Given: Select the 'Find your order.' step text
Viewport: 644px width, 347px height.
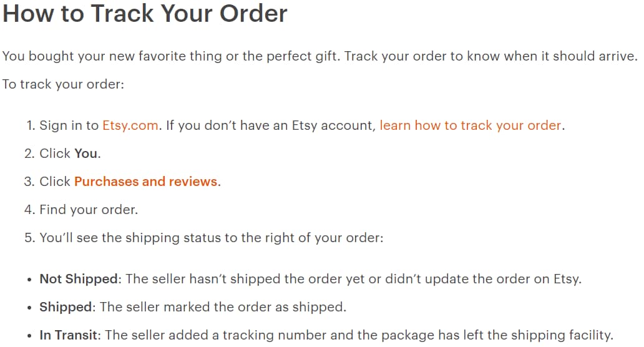Looking at the screenshot, I should pyautogui.click(x=89, y=210).
